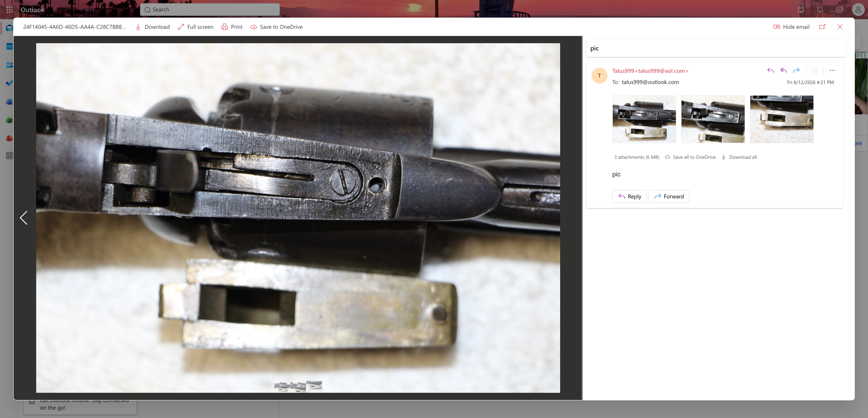Open Settings gear icon

tap(839, 10)
